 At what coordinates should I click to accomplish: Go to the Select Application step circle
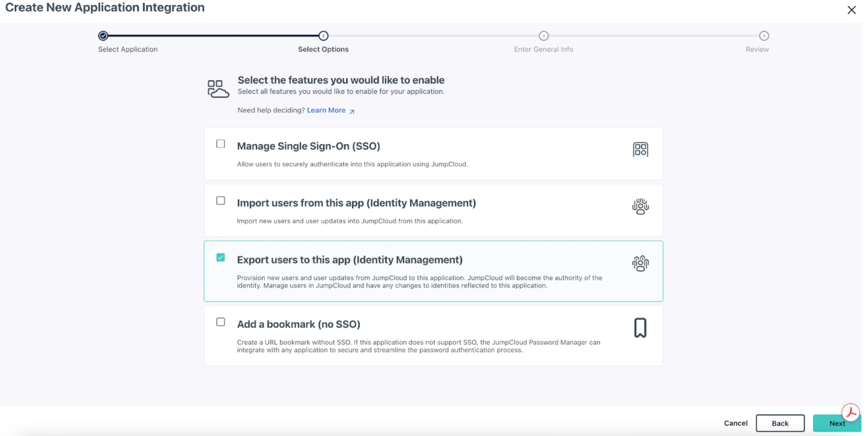[103, 36]
